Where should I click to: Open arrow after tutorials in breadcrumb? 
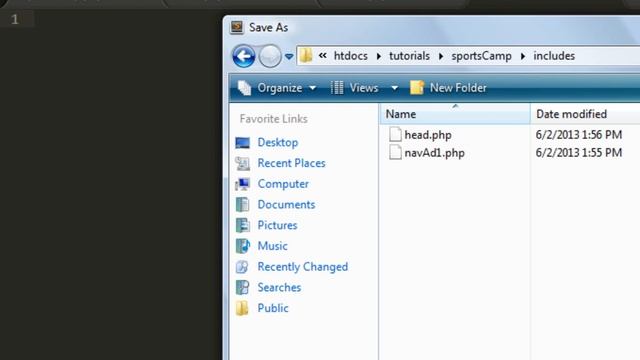point(441,56)
